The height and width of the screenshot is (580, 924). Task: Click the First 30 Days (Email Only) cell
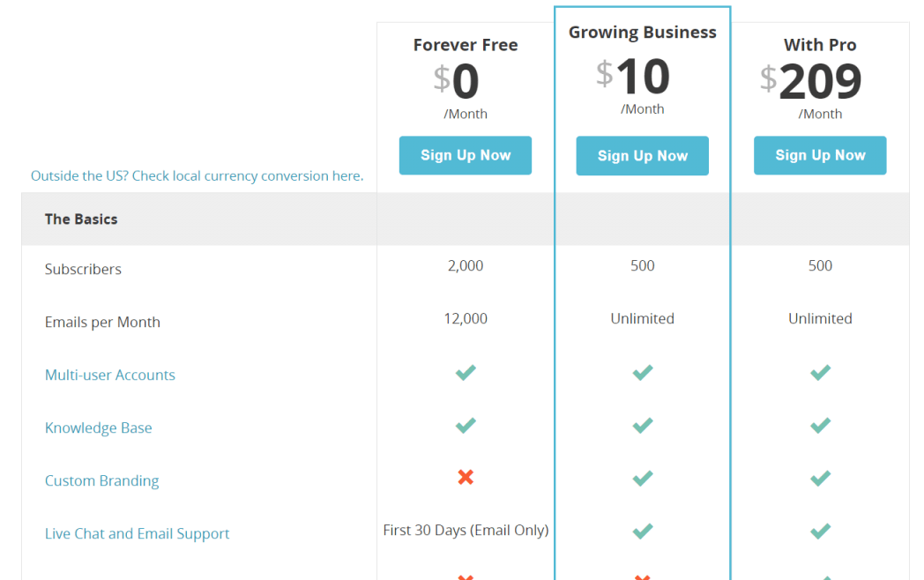[x=466, y=531]
